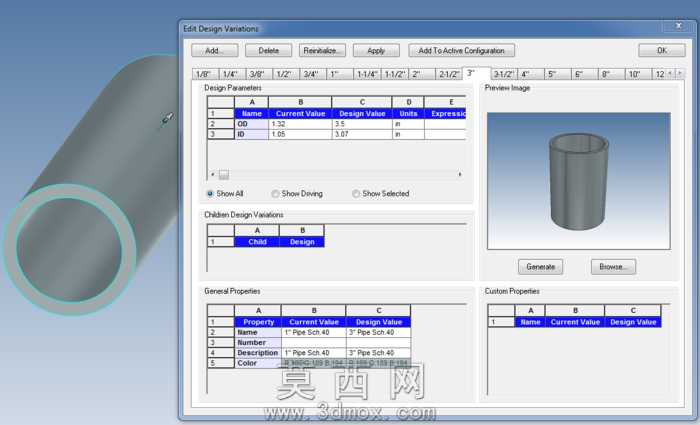Click the Delete button

(268, 50)
